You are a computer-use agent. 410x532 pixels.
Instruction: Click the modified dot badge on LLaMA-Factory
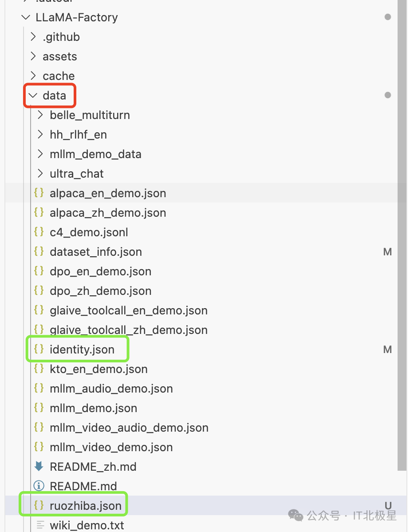pos(388,17)
